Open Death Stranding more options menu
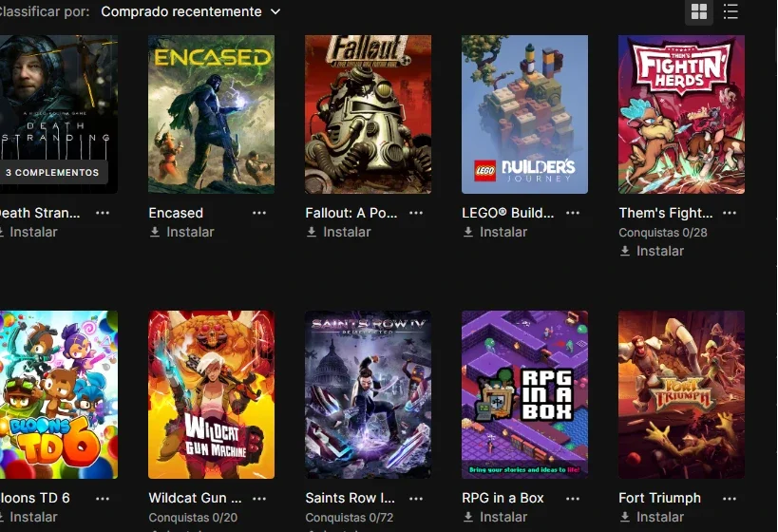The height and width of the screenshot is (532, 778). (x=103, y=213)
